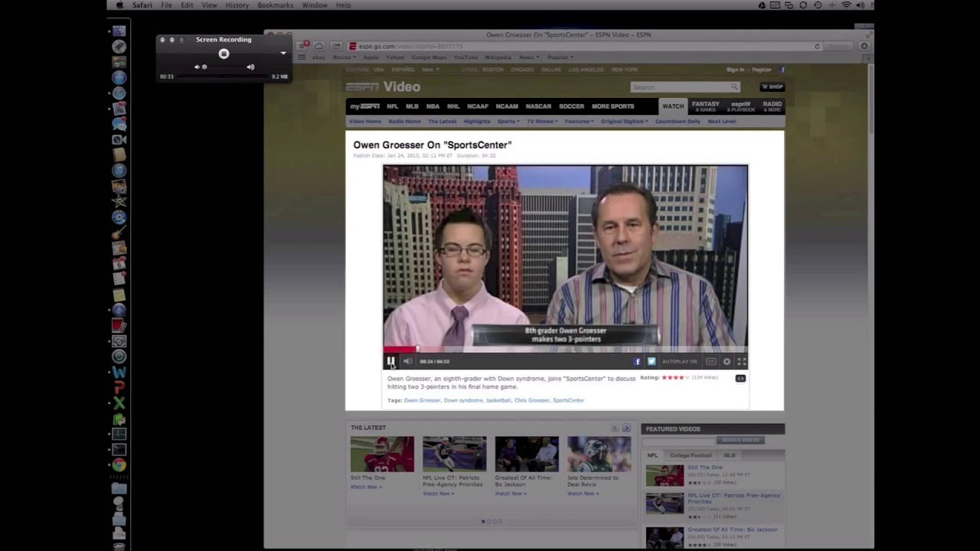Viewport: 980px width, 551px height.
Task: Share video on Twitter
Action: 652,361
